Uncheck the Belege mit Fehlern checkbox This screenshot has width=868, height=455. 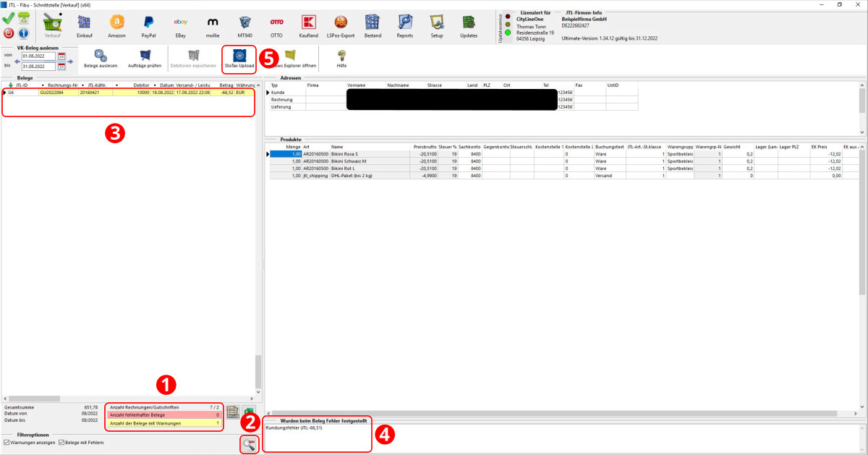61,442
